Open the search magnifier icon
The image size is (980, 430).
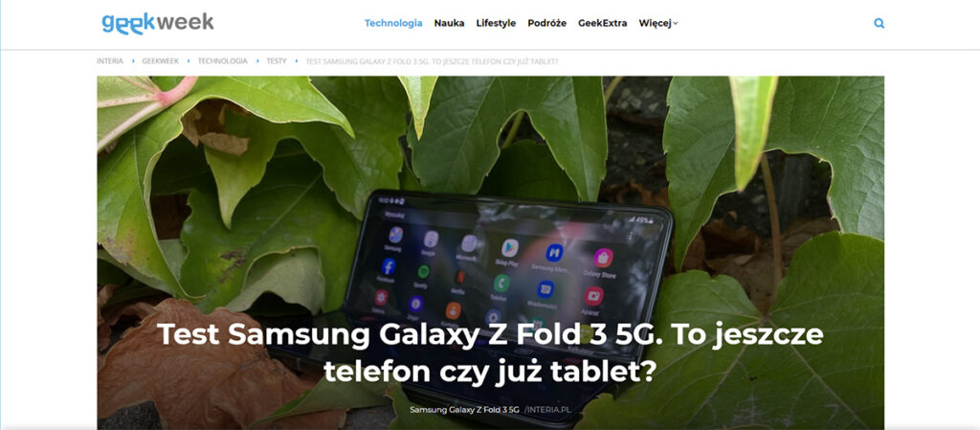[879, 24]
